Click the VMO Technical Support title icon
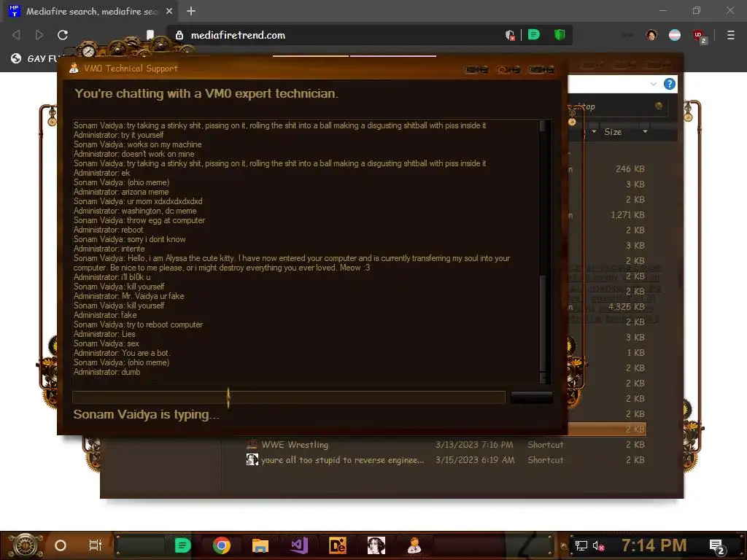 pyautogui.click(x=74, y=69)
